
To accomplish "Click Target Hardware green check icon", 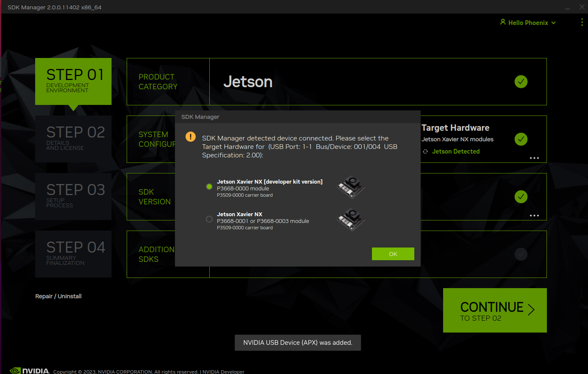I will coord(521,139).
